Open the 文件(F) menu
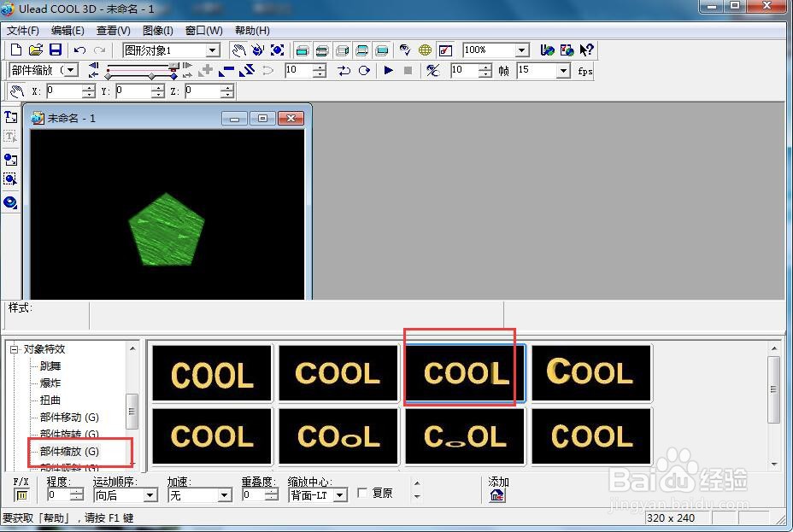The image size is (793, 532). coord(23,30)
